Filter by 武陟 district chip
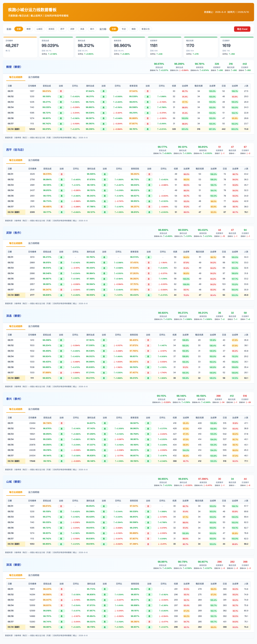Viewport: 257px width, 644px height. (72, 29)
